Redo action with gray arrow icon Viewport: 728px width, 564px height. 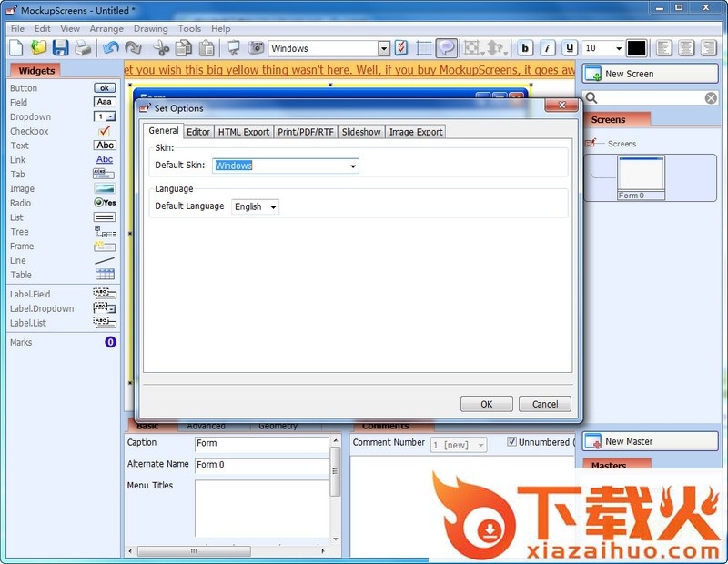[x=133, y=48]
